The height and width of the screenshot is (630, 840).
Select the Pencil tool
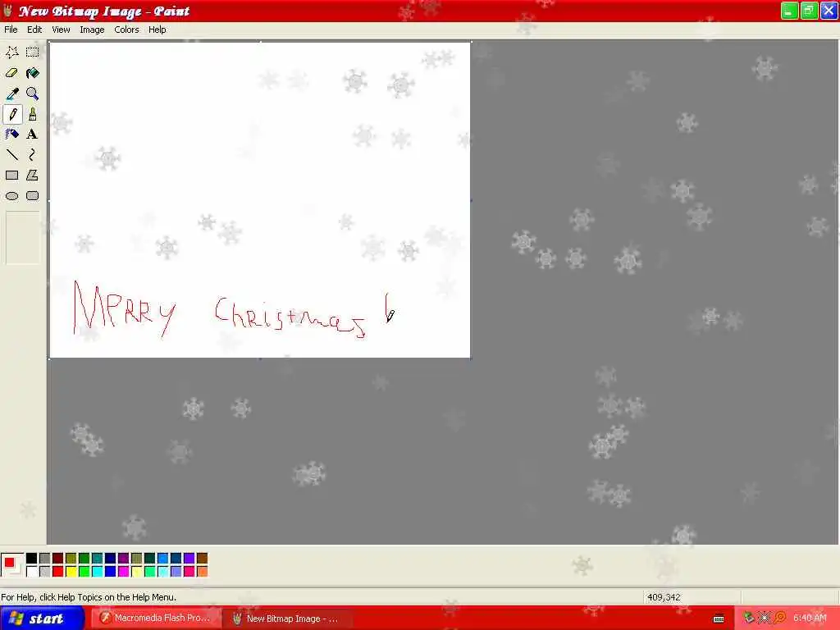coord(11,114)
